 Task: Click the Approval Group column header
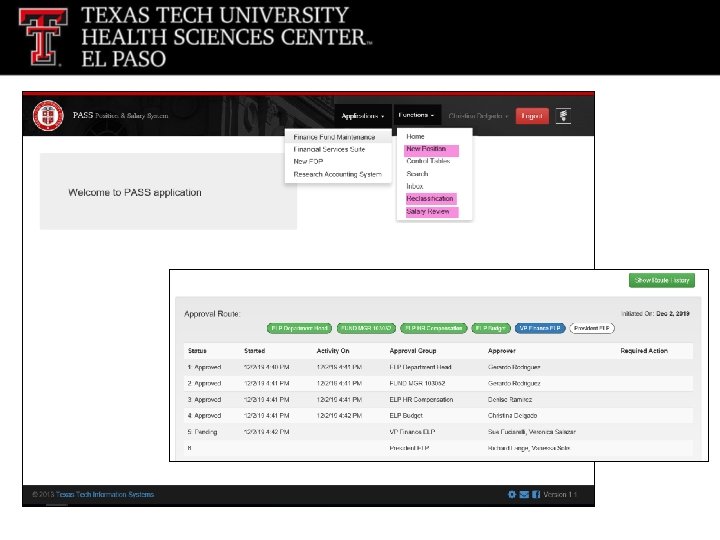tap(413, 351)
